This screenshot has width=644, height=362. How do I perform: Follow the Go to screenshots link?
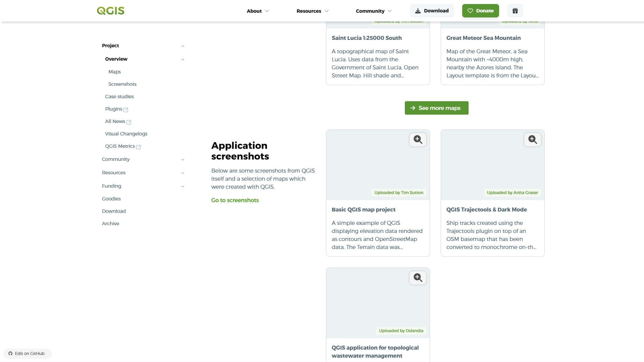235,200
